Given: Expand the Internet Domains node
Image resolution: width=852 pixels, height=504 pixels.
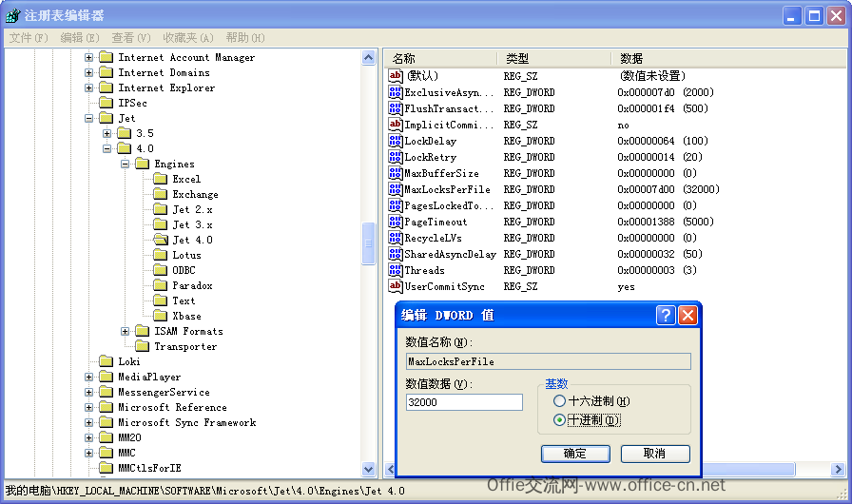Looking at the screenshot, I should point(89,72).
